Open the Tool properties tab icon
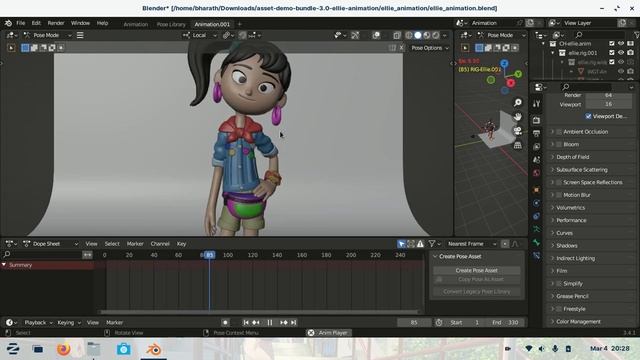The image size is (640, 360). pyautogui.click(x=536, y=104)
